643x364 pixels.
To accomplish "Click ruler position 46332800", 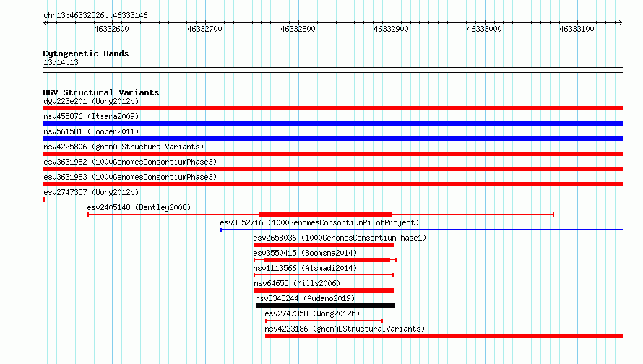I will (x=298, y=29).
